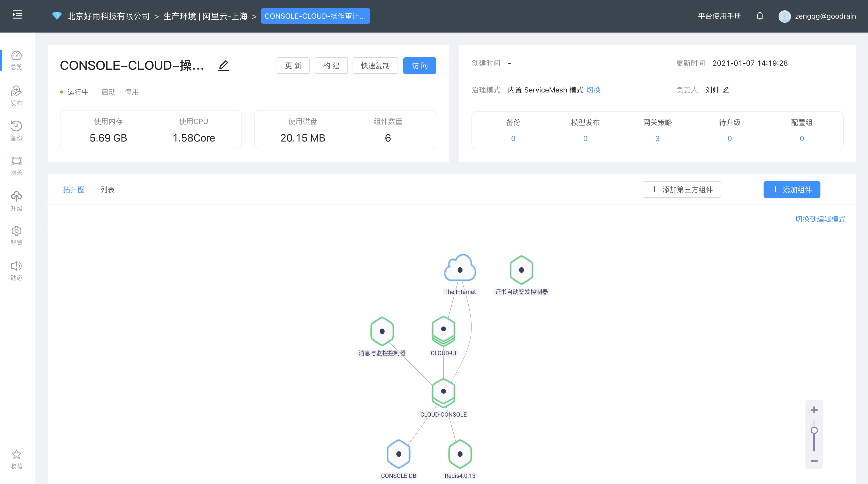
Task: Open CONSOLE-CLOUD-操作审计 breadcrumb dropdown
Action: pyautogui.click(x=315, y=16)
